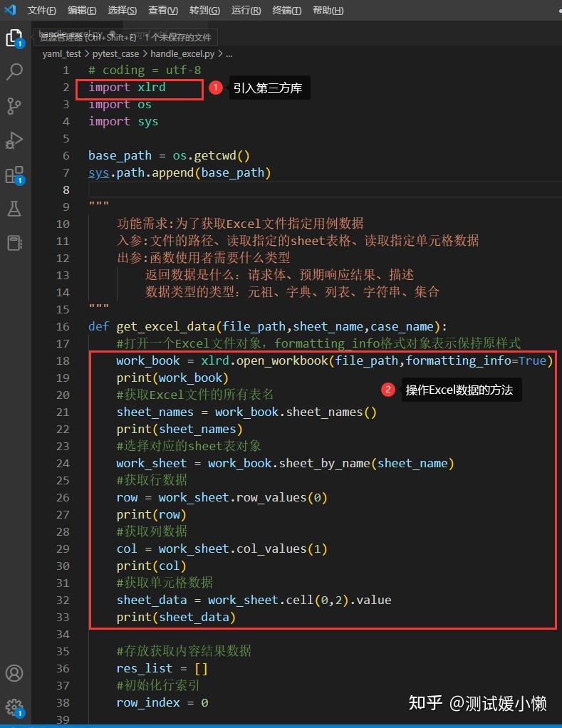
Task: Click the 'import sys' statement
Action: pos(123,122)
